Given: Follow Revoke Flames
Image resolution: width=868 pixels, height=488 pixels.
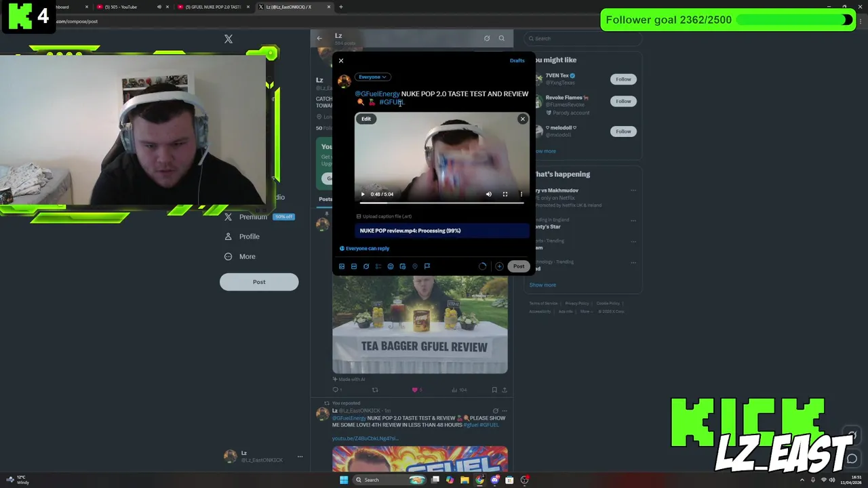Looking at the screenshot, I should 623,101.
